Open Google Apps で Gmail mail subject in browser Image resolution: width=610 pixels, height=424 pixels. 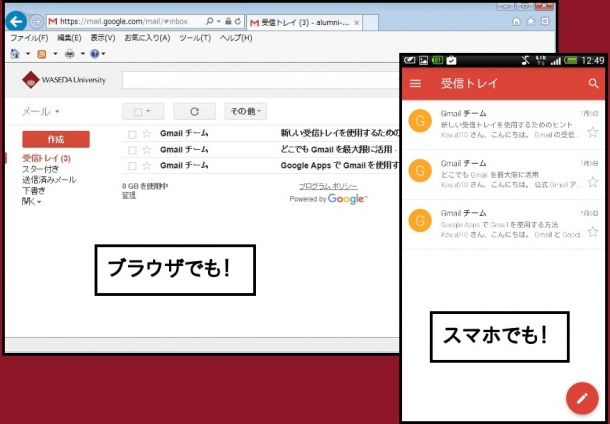pos(340,165)
